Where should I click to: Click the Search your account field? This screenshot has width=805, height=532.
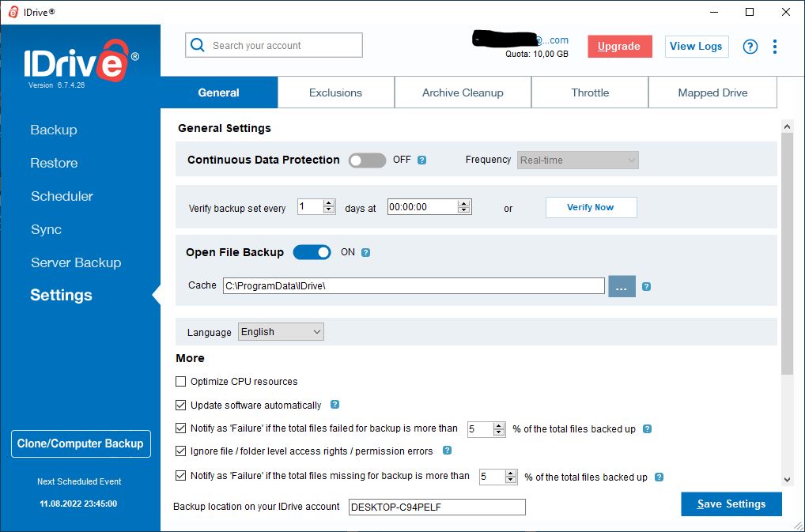274,45
